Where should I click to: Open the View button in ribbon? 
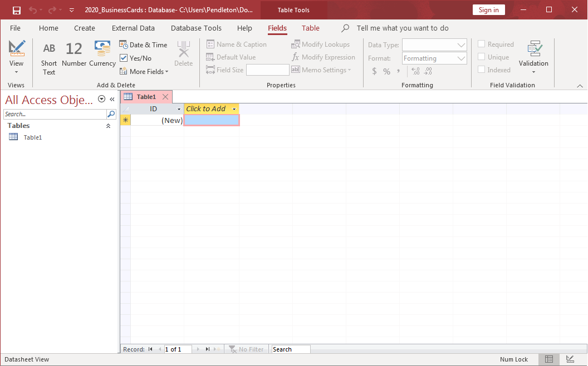point(16,58)
